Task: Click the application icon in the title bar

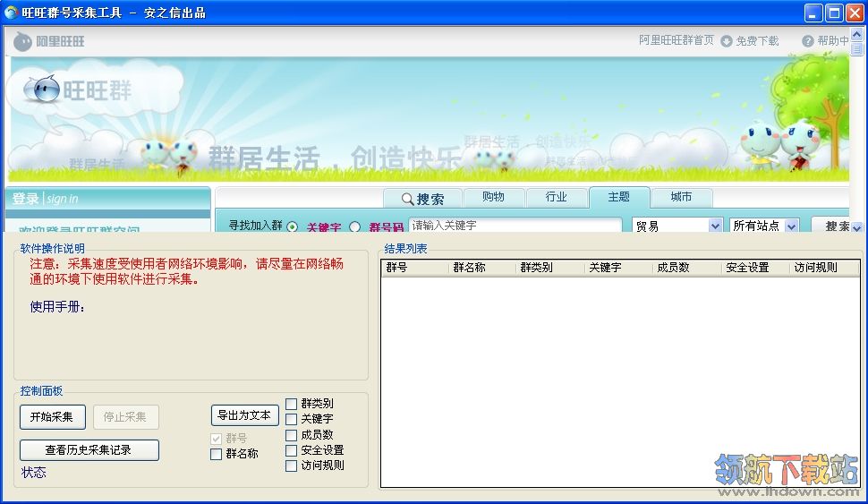Action: (11, 13)
